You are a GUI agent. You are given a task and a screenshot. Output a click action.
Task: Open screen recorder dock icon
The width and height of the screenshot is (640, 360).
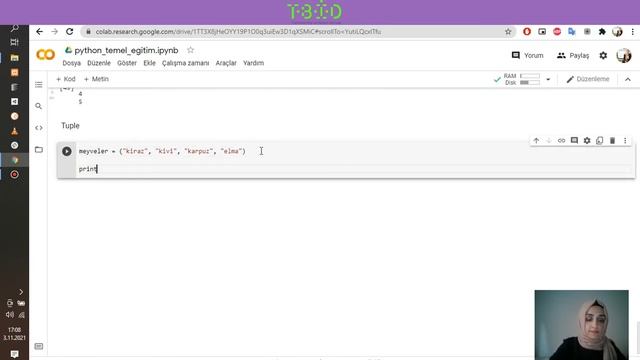point(14,175)
